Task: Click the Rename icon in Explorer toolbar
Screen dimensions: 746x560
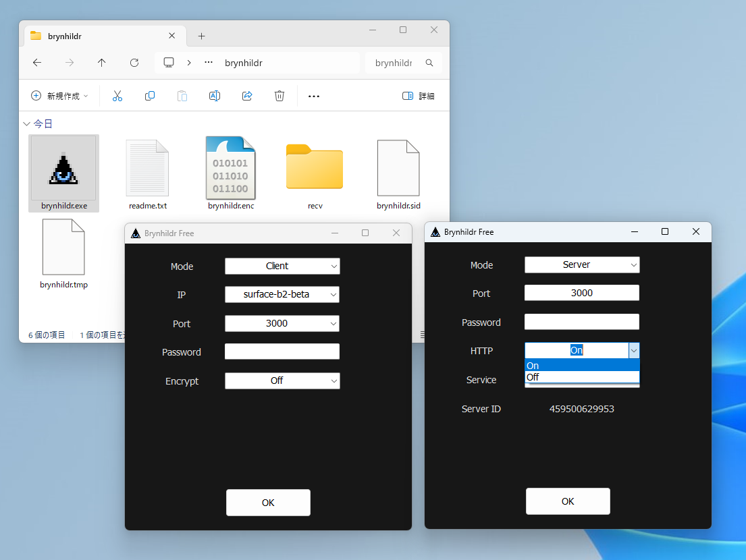Action: pos(215,96)
